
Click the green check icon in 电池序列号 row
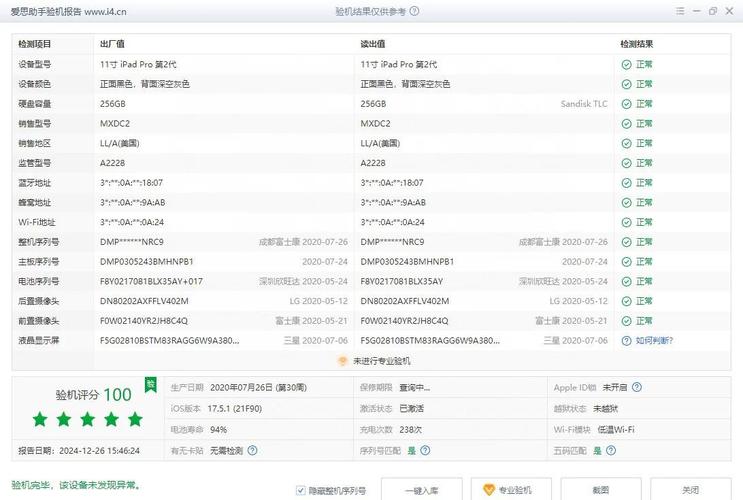626,282
